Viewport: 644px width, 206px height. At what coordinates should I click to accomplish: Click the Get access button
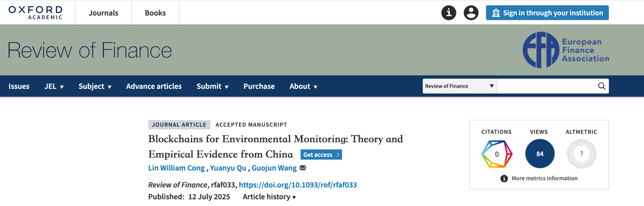click(321, 154)
